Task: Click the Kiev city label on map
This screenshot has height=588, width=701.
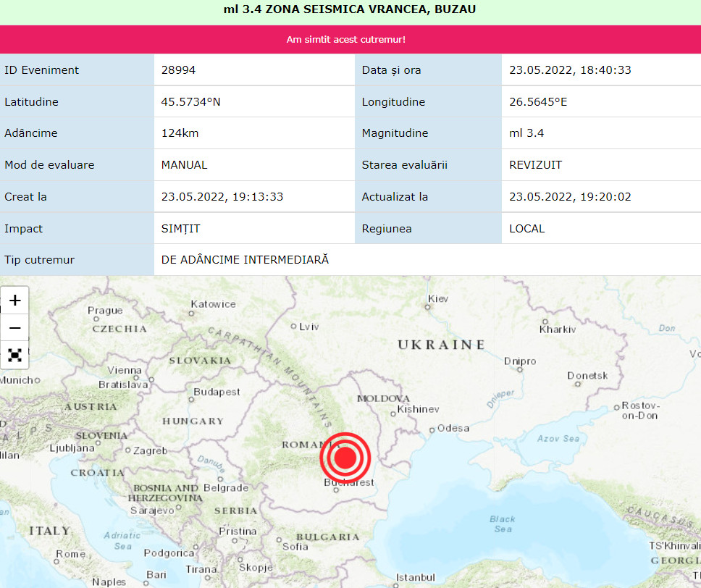Action: (x=438, y=299)
